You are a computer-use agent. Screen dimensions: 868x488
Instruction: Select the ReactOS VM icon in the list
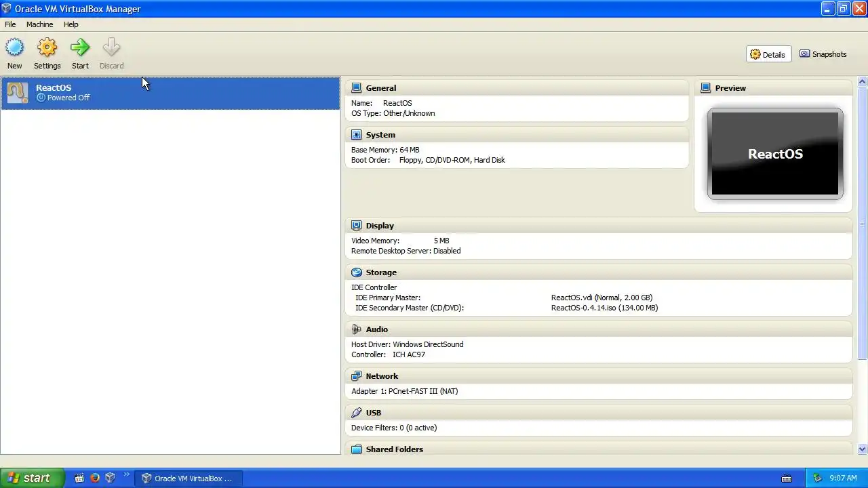(x=18, y=93)
